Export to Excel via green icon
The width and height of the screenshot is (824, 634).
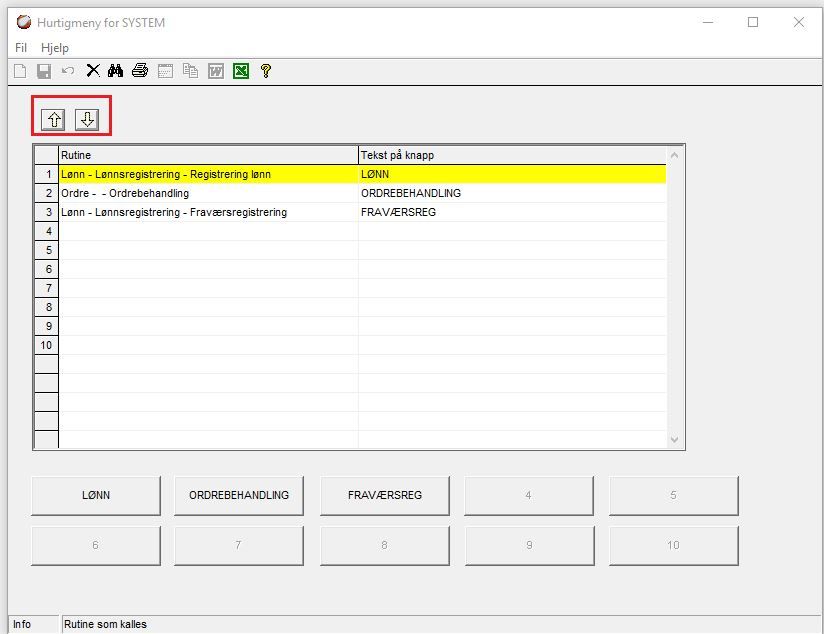click(241, 70)
